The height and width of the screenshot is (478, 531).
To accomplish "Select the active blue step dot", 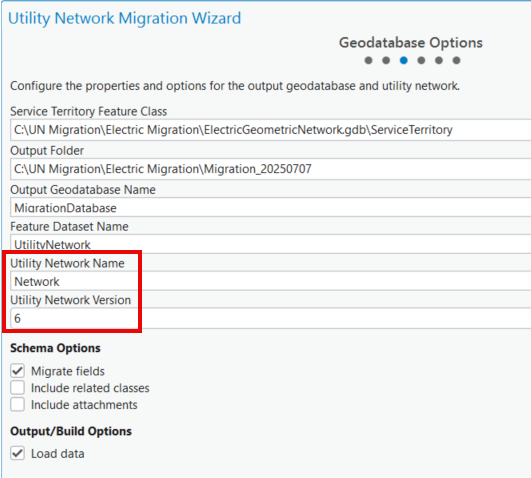I will (404, 60).
